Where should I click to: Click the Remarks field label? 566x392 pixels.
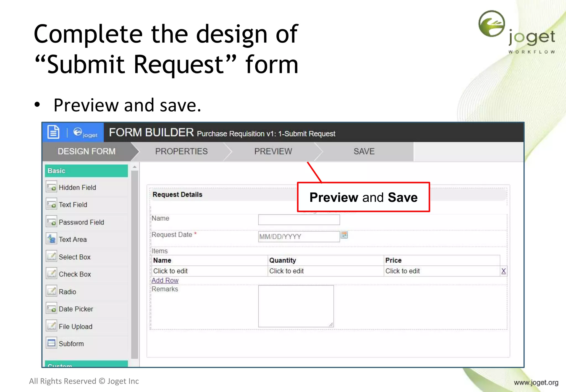[x=165, y=289]
